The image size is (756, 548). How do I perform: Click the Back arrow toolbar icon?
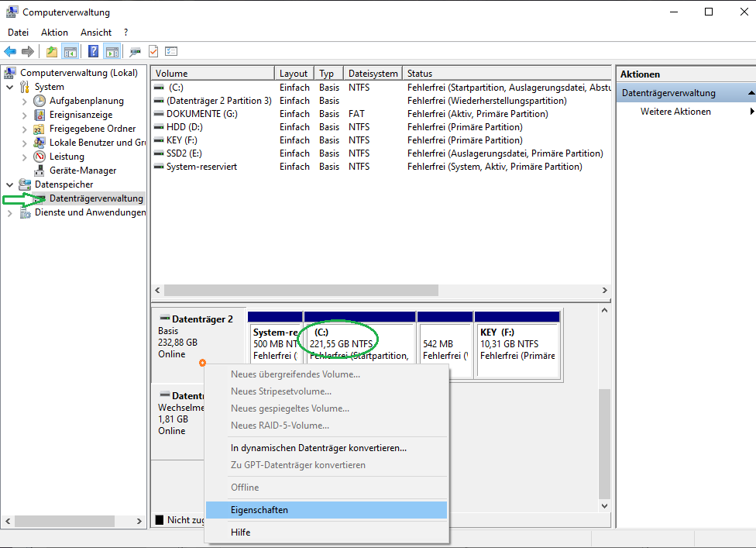pos(10,51)
